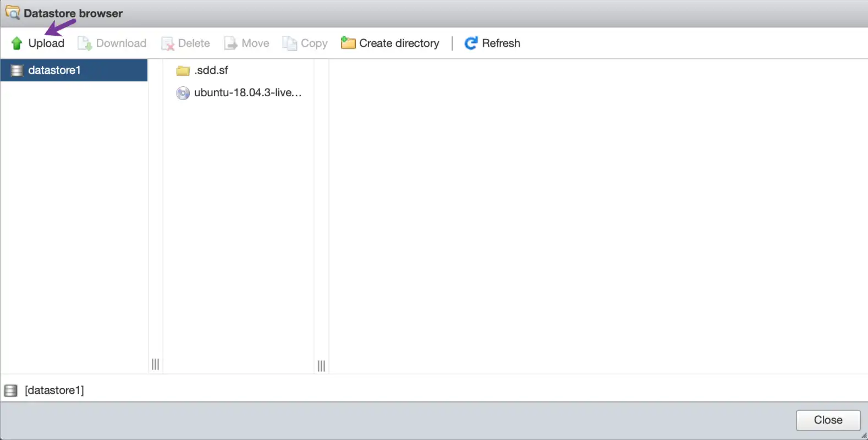This screenshot has height=440, width=868.
Task: Click the first column divider grip handle
Action: 155,364
